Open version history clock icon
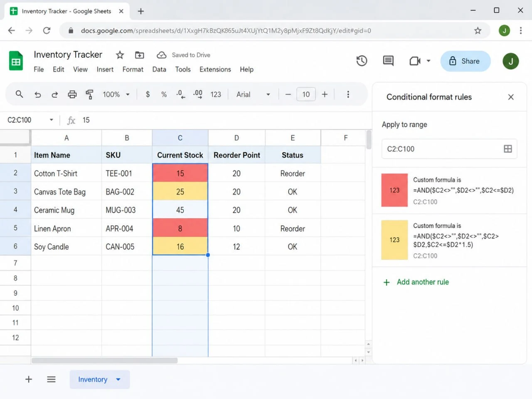 tap(362, 61)
